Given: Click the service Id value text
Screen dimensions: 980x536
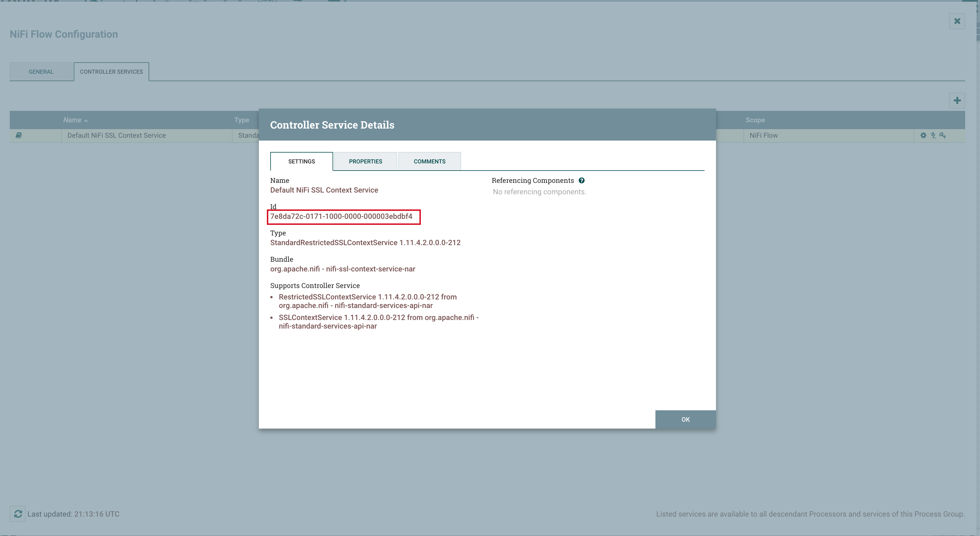Looking at the screenshot, I should click(341, 217).
